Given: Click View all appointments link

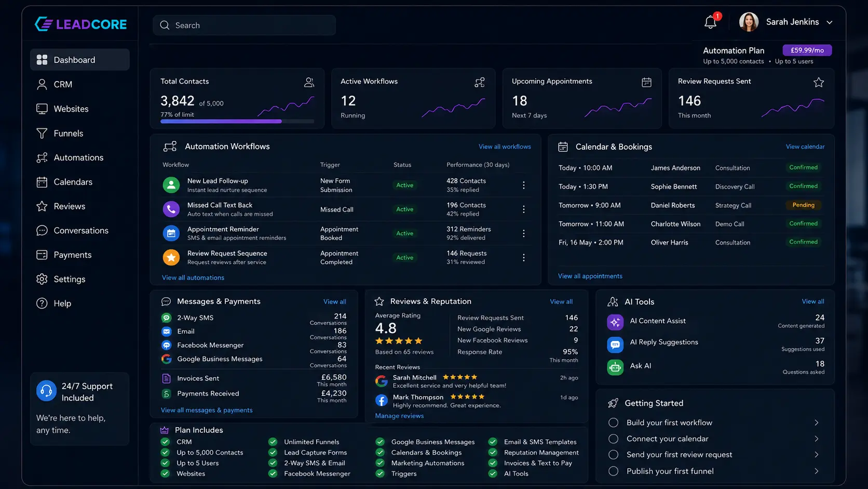Looking at the screenshot, I should coord(590,276).
